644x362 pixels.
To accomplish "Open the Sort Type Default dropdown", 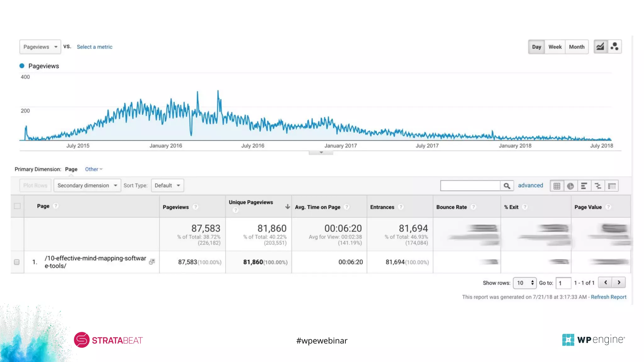I will click(167, 185).
